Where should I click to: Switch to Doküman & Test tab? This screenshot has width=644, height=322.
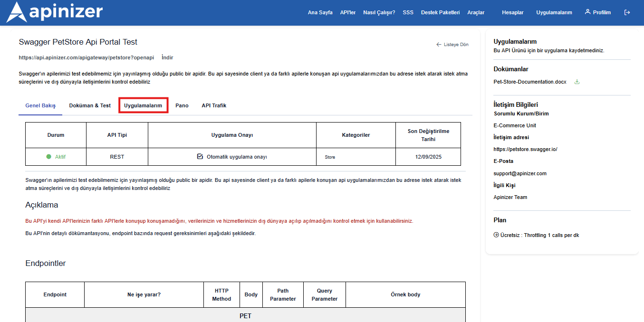pos(90,105)
